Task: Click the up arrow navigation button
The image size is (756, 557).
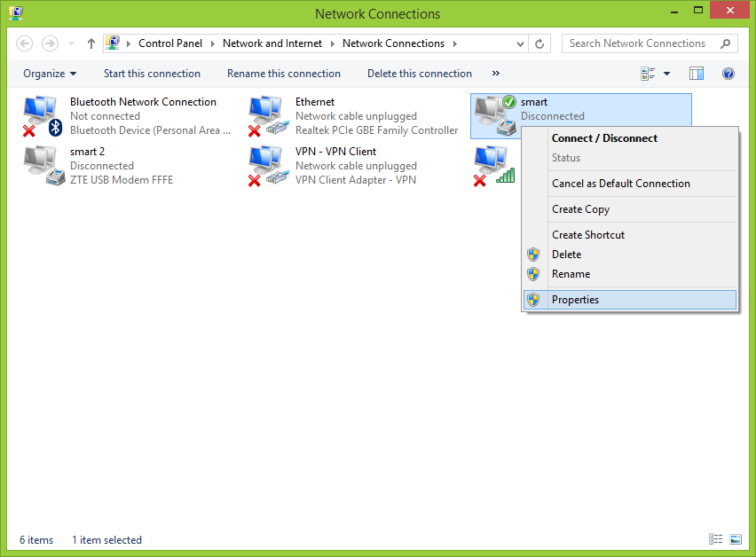Action: (x=91, y=43)
